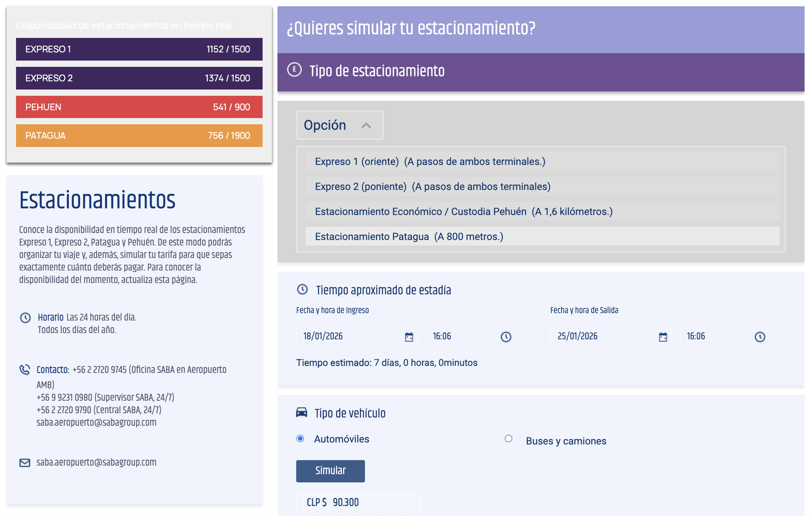This screenshot has height=516, width=812.
Task: Select Expreso 1 (oriente) from the options
Action: pos(430,161)
